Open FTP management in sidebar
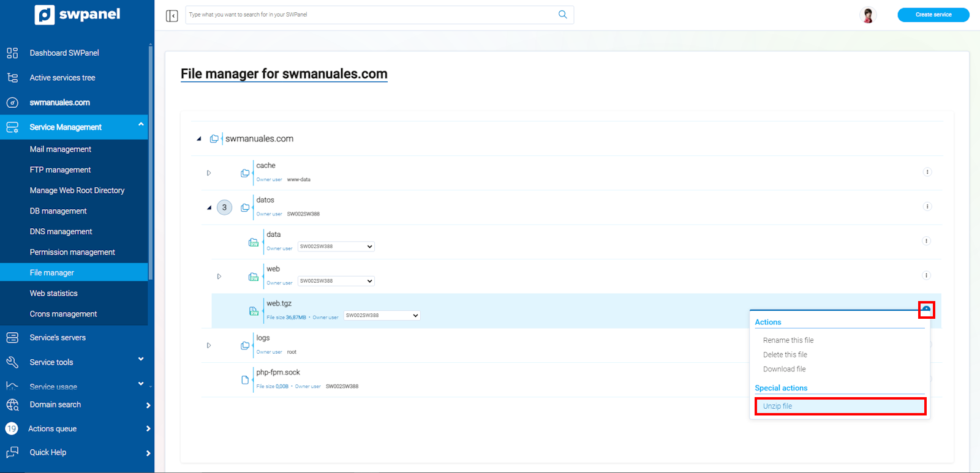The height and width of the screenshot is (473, 980). coord(60,170)
